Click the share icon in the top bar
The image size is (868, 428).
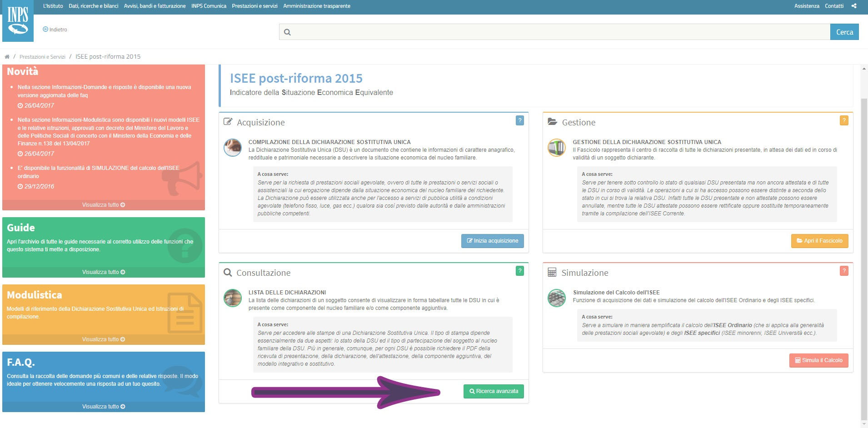tap(854, 5)
